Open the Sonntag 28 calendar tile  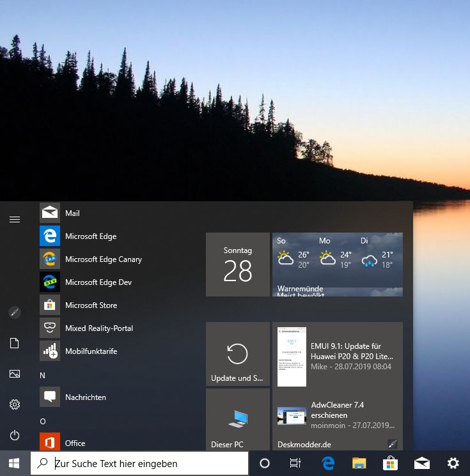click(x=238, y=265)
